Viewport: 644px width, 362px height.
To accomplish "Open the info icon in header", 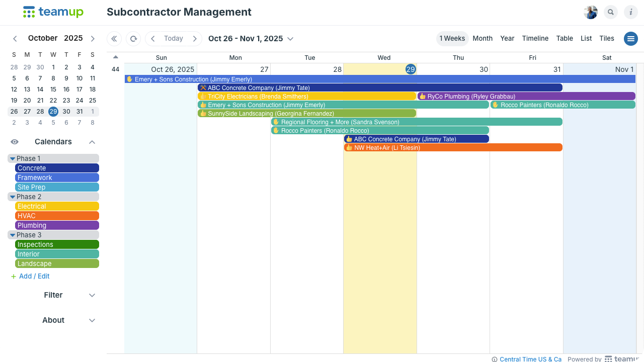I will (x=631, y=13).
